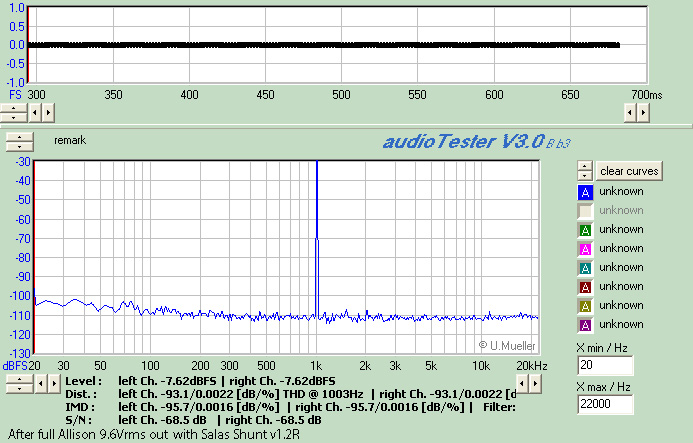Click up arrow of spinner beside remark
This screenshot has height=443, width=693.
[19, 137]
